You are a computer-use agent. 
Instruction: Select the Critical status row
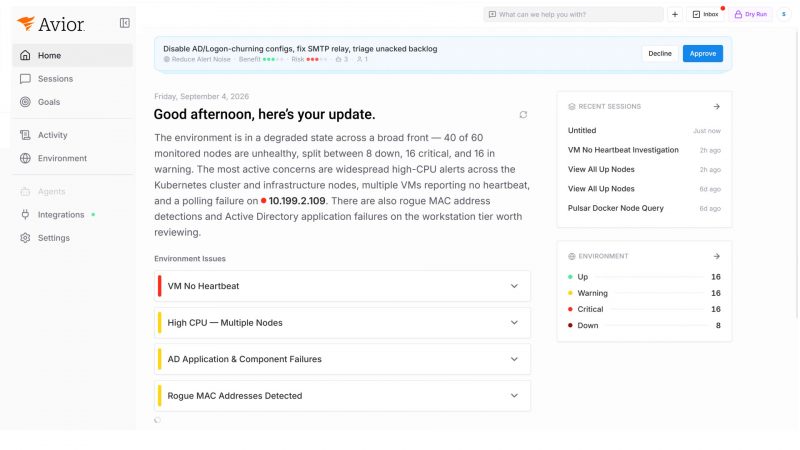644,309
